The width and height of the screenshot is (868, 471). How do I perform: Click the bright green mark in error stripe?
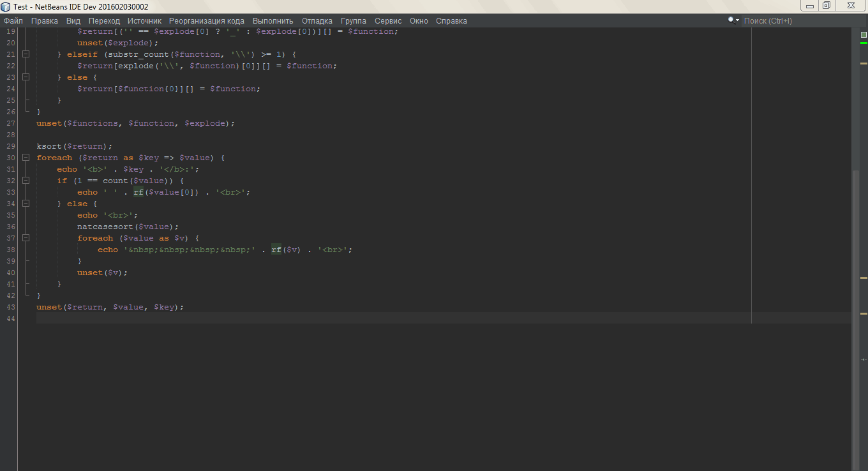pyautogui.click(x=864, y=43)
